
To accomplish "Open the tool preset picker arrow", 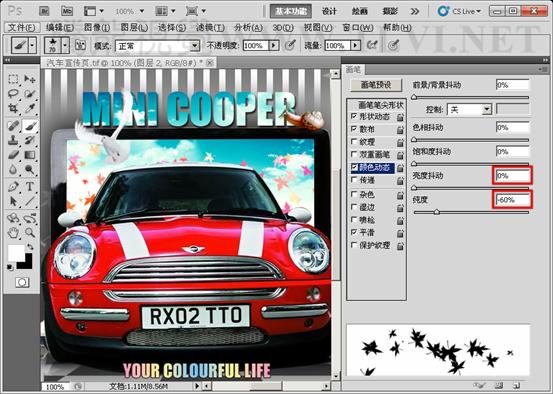I will [32, 45].
